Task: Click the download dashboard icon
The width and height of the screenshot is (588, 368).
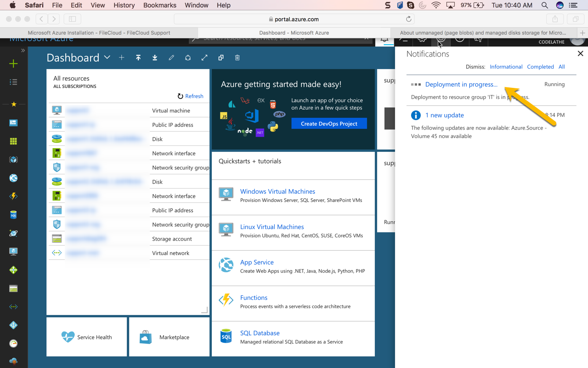Action: point(155,58)
